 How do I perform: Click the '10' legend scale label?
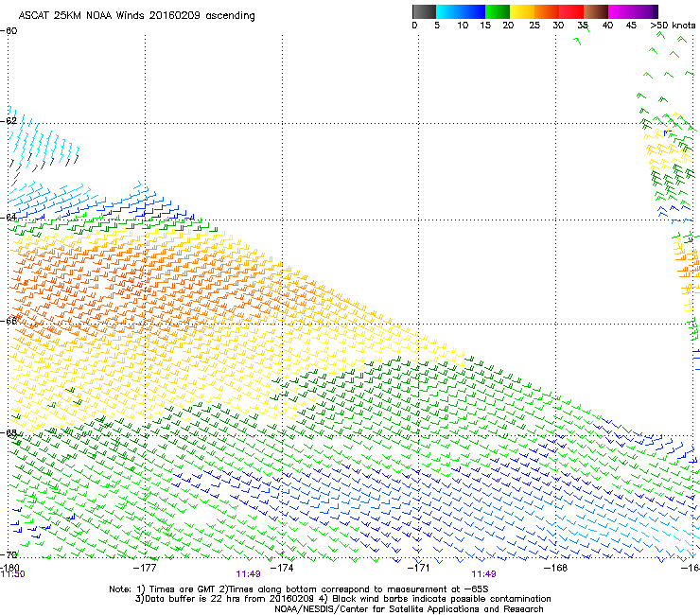(x=463, y=26)
